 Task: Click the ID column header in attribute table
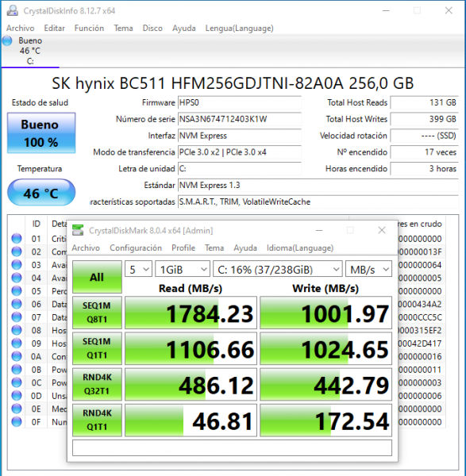[37, 224]
